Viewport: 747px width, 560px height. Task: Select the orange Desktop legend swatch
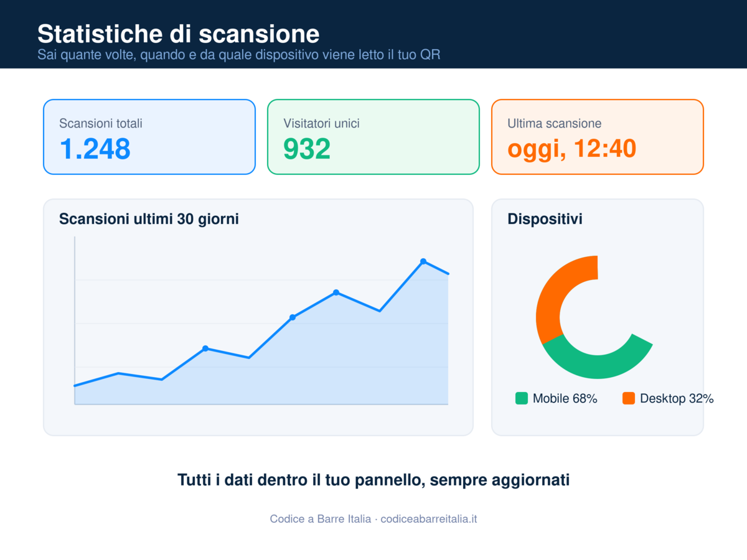coord(629,398)
